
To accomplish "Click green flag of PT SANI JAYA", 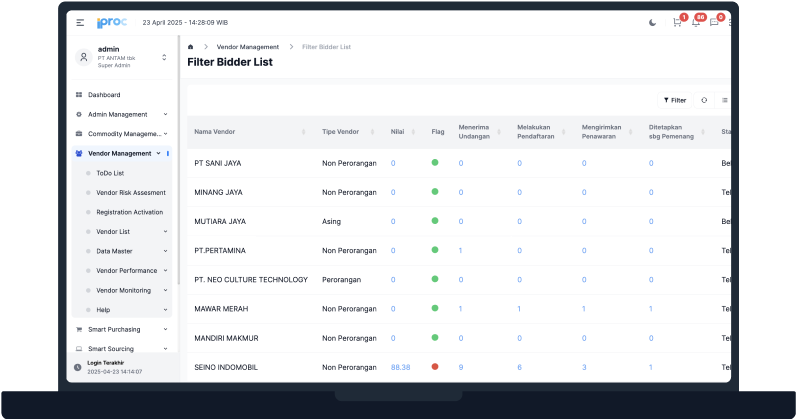I will click(435, 163).
